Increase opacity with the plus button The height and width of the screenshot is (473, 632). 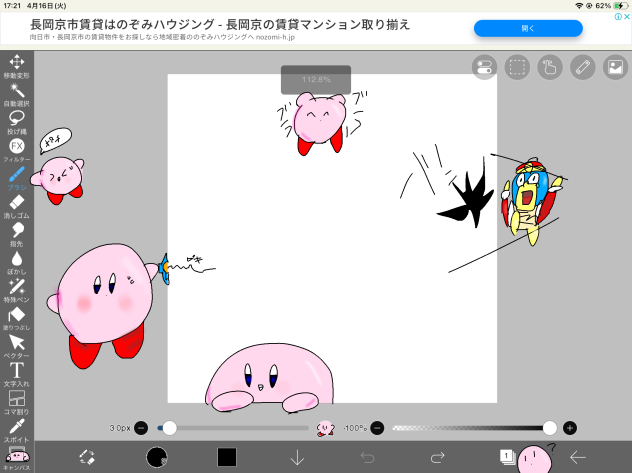(570, 428)
